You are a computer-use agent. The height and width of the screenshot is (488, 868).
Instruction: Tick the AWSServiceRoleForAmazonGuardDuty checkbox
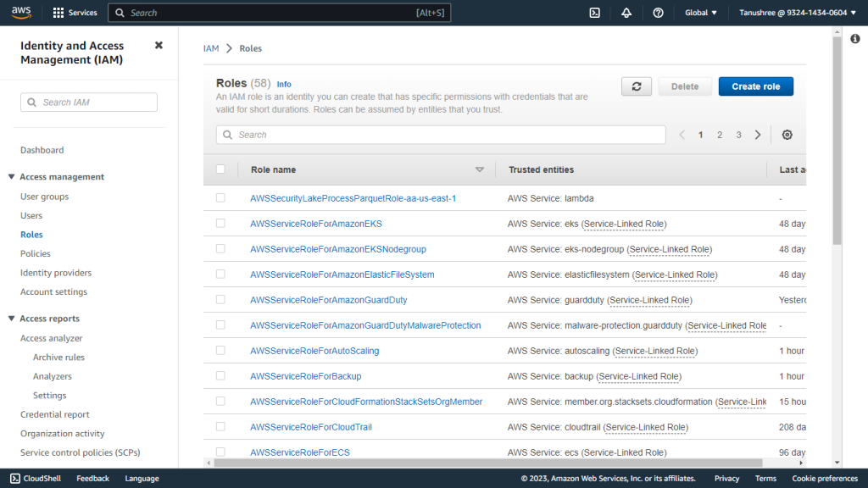click(220, 299)
